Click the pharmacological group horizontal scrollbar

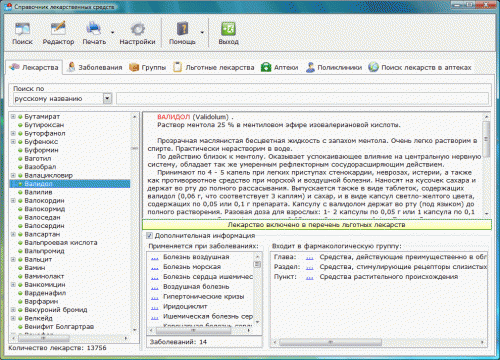pyautogui.click(x=379, y=342)
